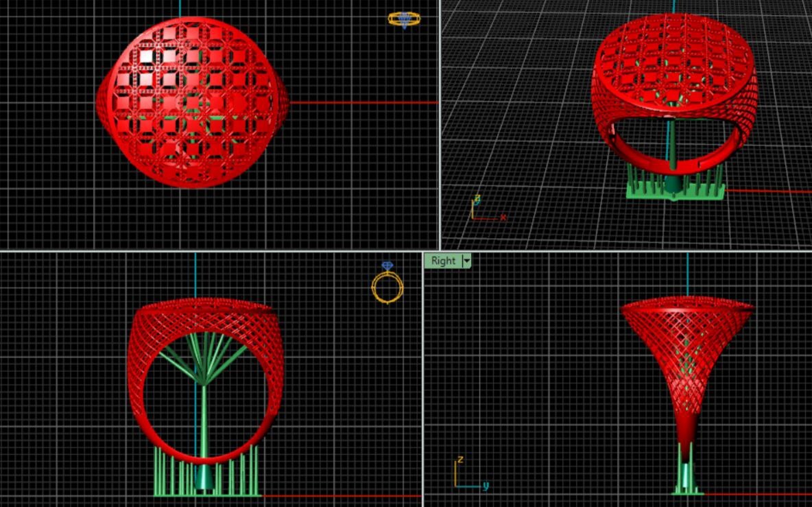This screenshot has width=812, height=507.
Task: Select the red lattice ring in top-left viewport
Action: [x=192, y=102]
